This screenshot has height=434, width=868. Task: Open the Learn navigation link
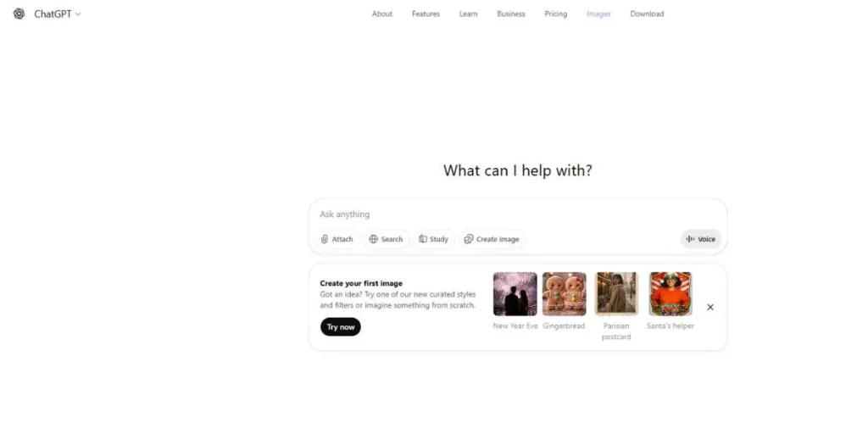[469, 14]
